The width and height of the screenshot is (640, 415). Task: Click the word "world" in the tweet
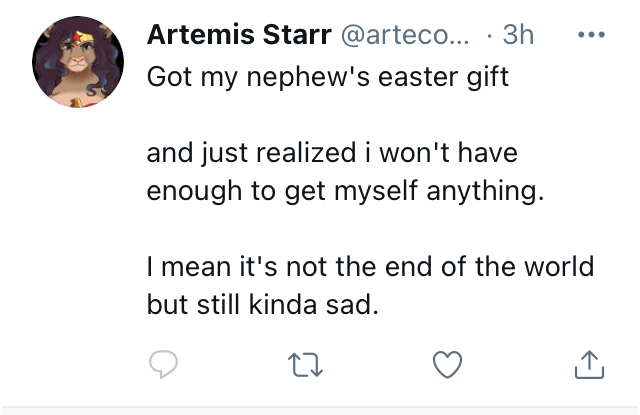(x=559, y=267)
